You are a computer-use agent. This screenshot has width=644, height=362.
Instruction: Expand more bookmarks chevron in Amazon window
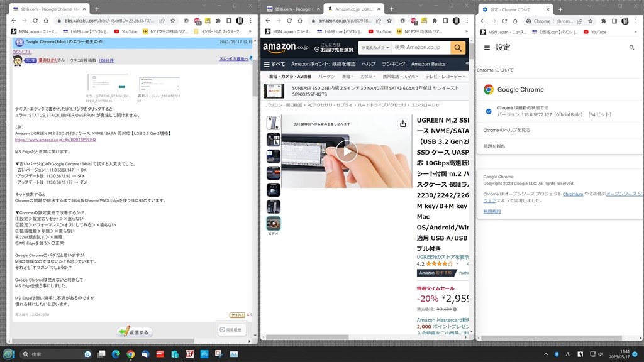point(466,31)
